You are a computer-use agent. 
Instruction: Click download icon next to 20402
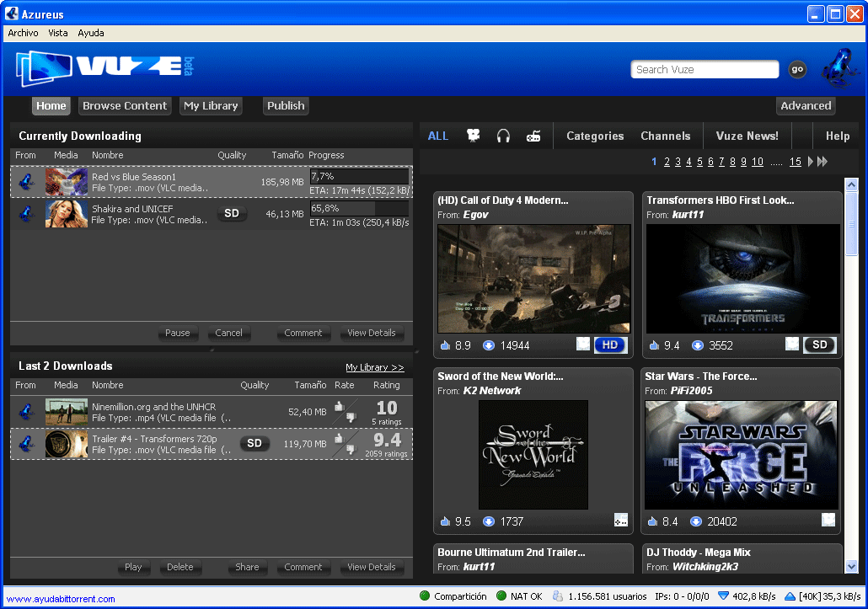click(x=696, y=521)
